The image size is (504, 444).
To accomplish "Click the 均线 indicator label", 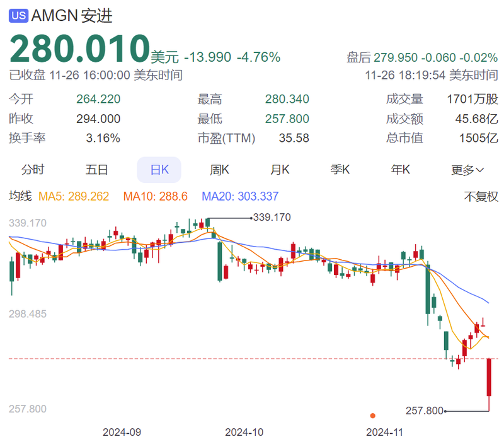I will 20,197.
